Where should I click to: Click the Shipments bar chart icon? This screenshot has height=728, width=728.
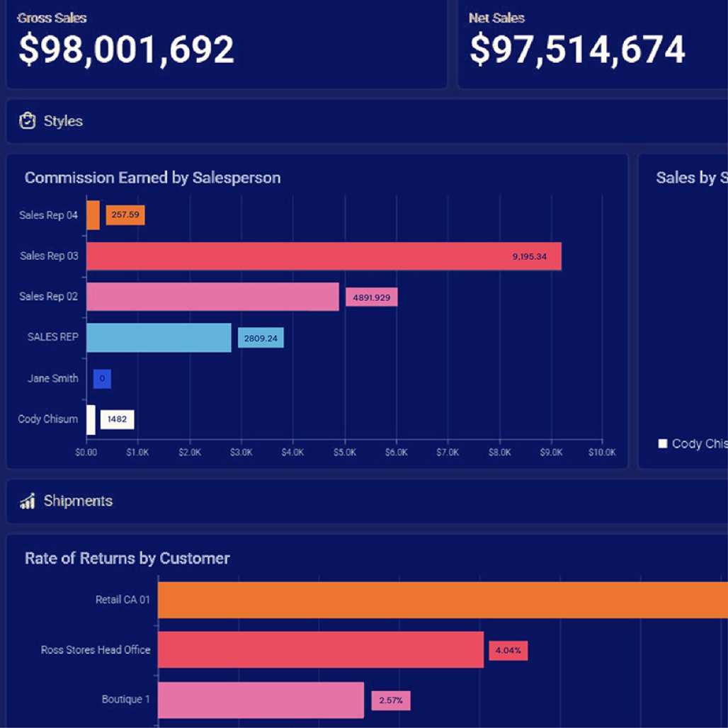[x=28, y=501]
